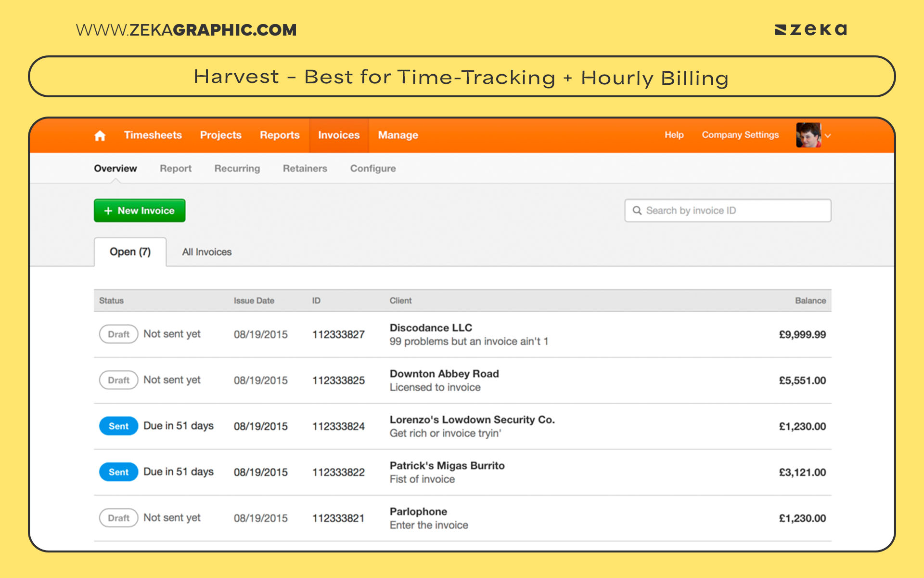The height and width of the screenshot is (578, 924).
Task: Click the search magnifier icon
Action: pyautogui.click(x=637, y=210)
